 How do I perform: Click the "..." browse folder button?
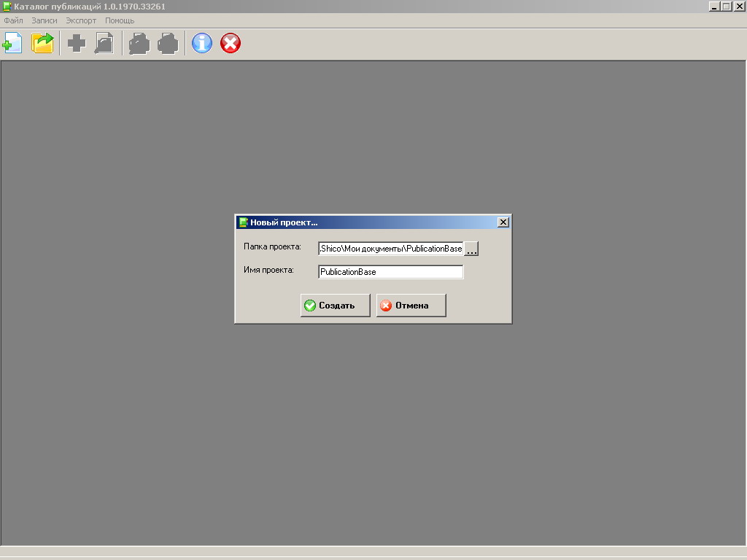pos(471,249)
